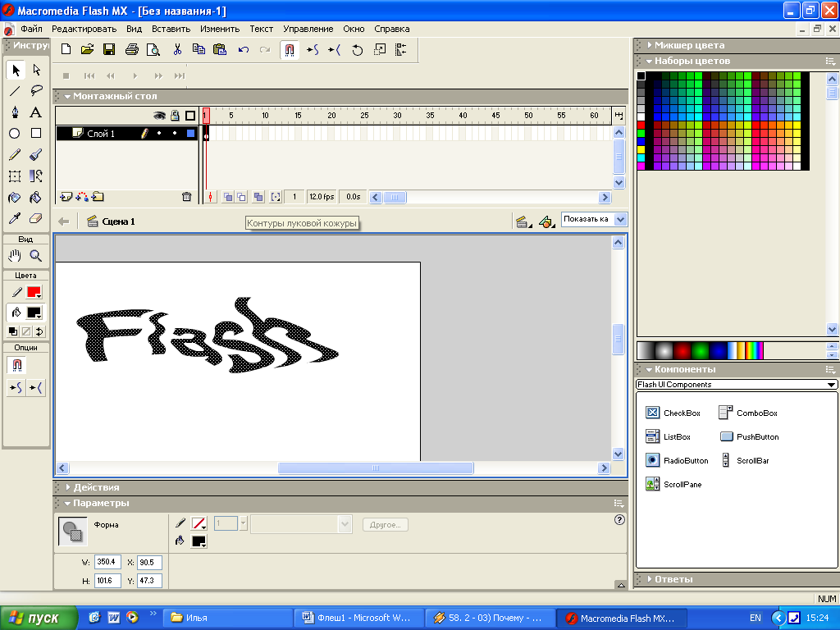Image resolution: width=840 pixels, height=630 pixels.
Task: Delete layer using the trash icon
Action: click(x=186, y=197)
